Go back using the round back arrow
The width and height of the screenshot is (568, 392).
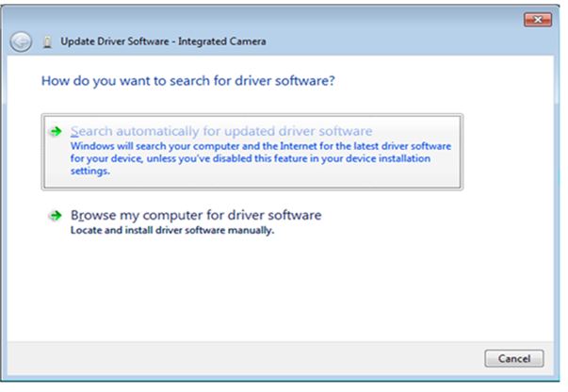tap(21, 41)
